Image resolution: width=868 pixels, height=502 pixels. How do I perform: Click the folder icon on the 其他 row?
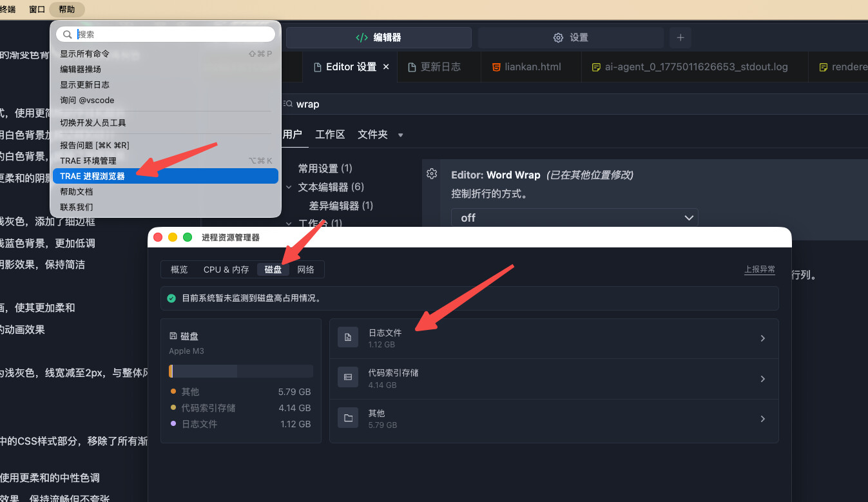[x=348, y=418]
